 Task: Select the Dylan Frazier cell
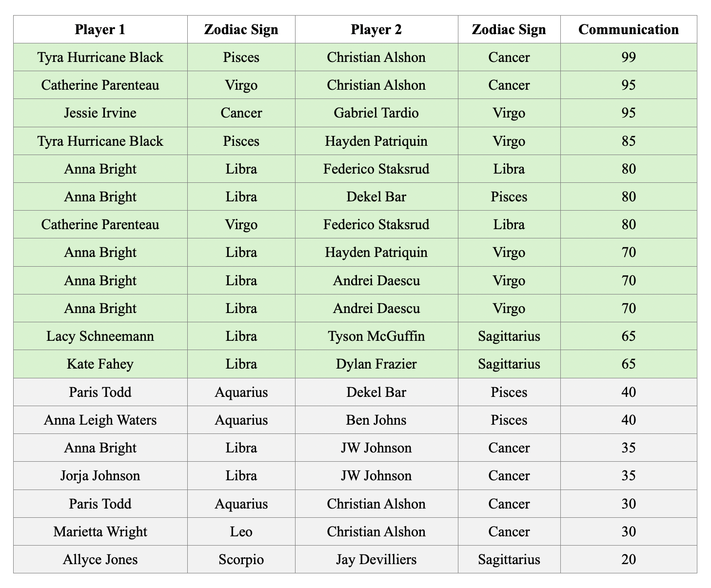(x=376, y=364)
